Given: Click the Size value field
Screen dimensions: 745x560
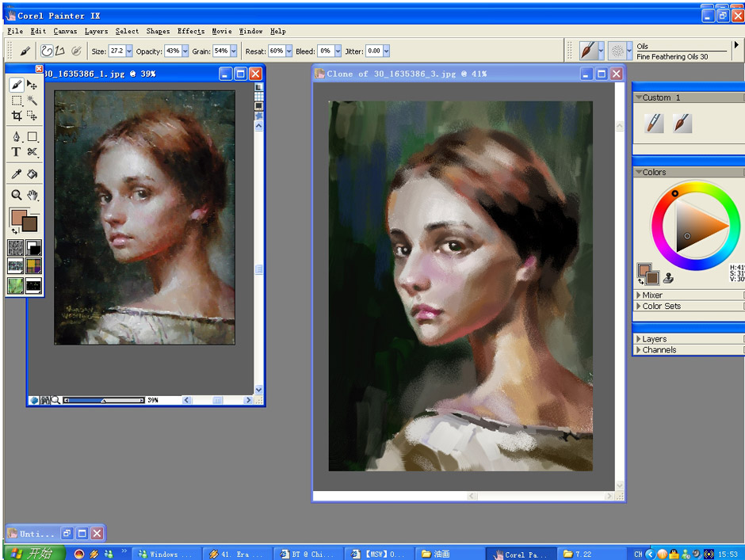Looking at the screenshot, I should pos(117,51).
